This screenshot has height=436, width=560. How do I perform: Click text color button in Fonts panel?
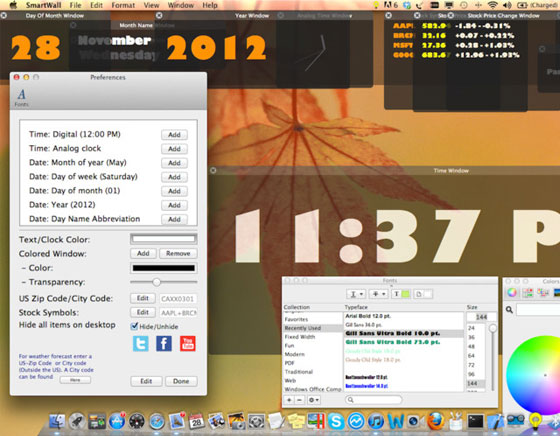[x=402, y=294]
